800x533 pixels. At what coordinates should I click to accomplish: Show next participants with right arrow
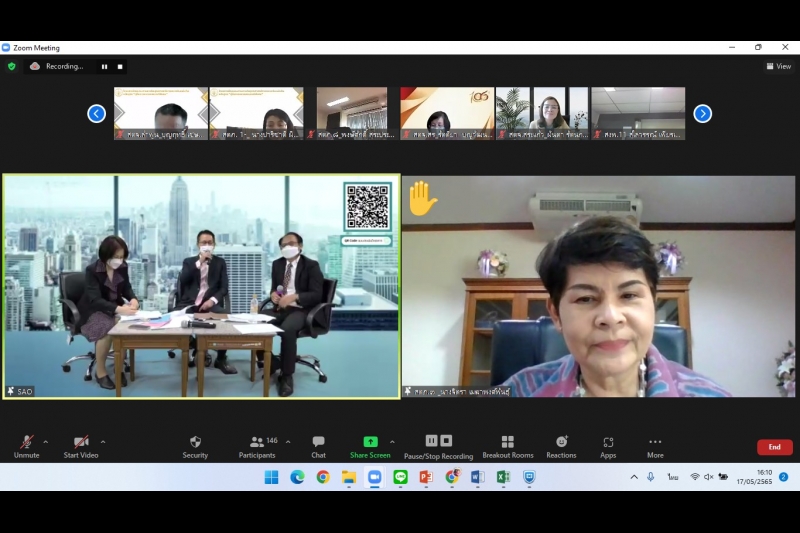pyautogui.click(x=702, y=113)
